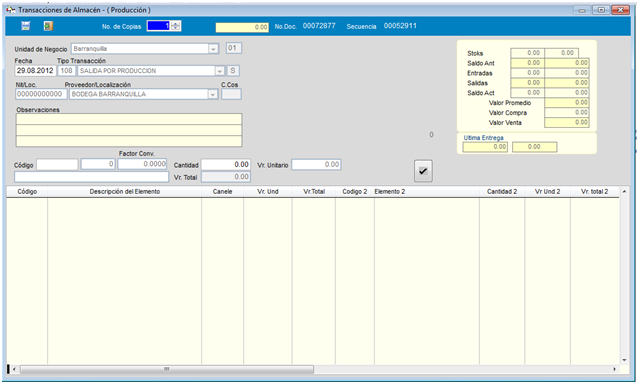Click the Valor Compra value field
The image size is (639, 384).
(x=567, y=113)
